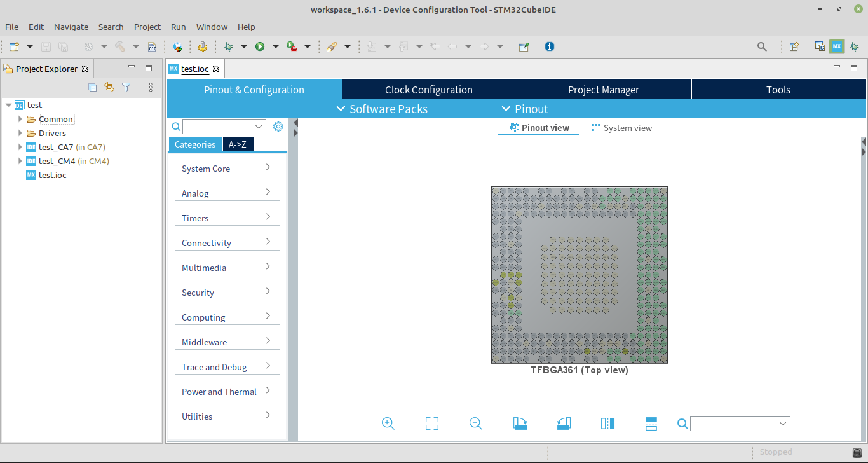Expand the Connectivity category
This screenshot has height=463, width=868.
point(227,243)
